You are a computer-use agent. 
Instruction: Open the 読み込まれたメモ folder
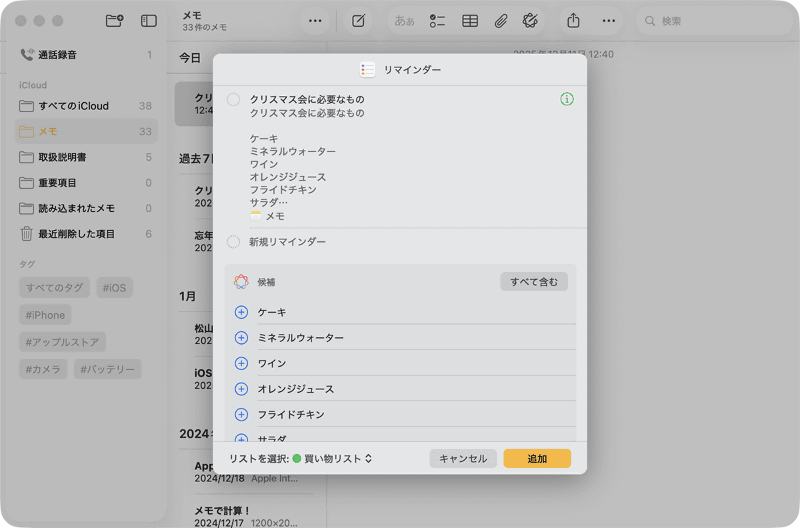point(86,208)
